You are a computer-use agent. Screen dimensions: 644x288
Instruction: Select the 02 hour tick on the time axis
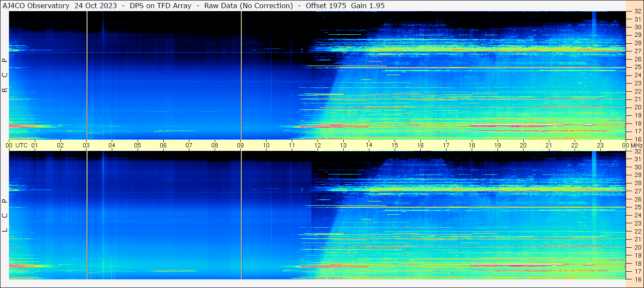[60, 145]
